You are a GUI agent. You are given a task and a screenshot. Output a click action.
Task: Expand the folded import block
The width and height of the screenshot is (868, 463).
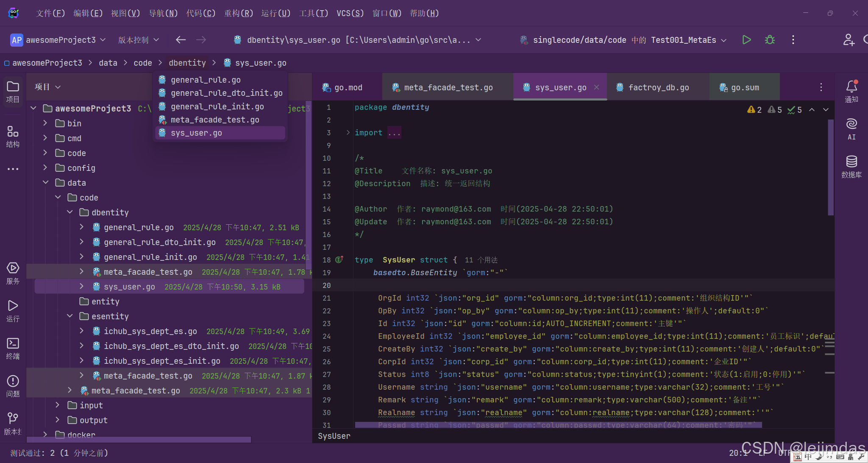click(x=348, y=133)
